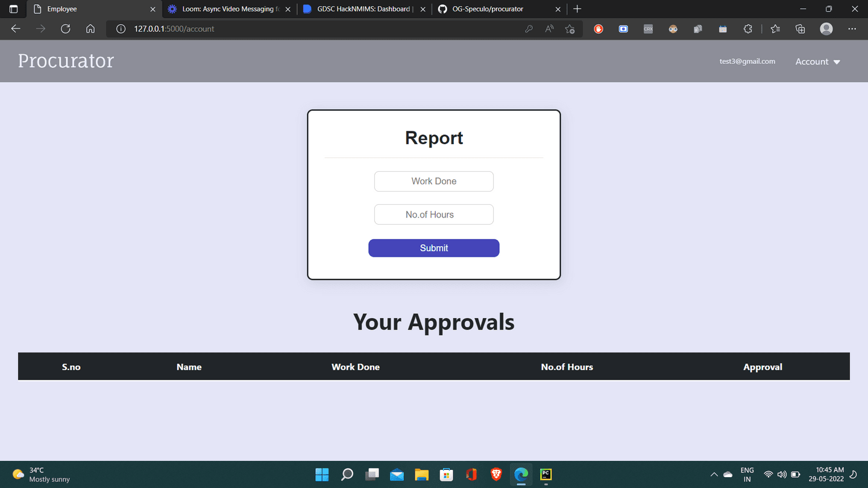
Task: Switch to the Employee tab
Action: click(x=93, y=9)
